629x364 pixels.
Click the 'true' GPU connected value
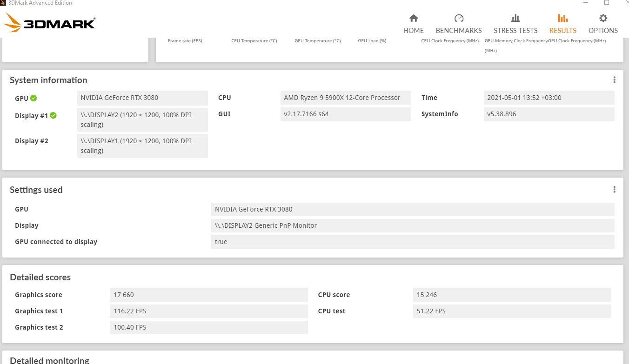pos(413,242)
